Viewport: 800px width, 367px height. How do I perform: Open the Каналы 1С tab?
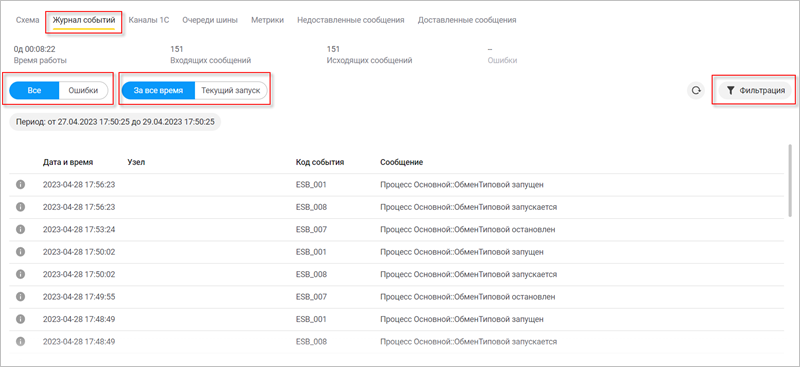(x=149, y=20)
